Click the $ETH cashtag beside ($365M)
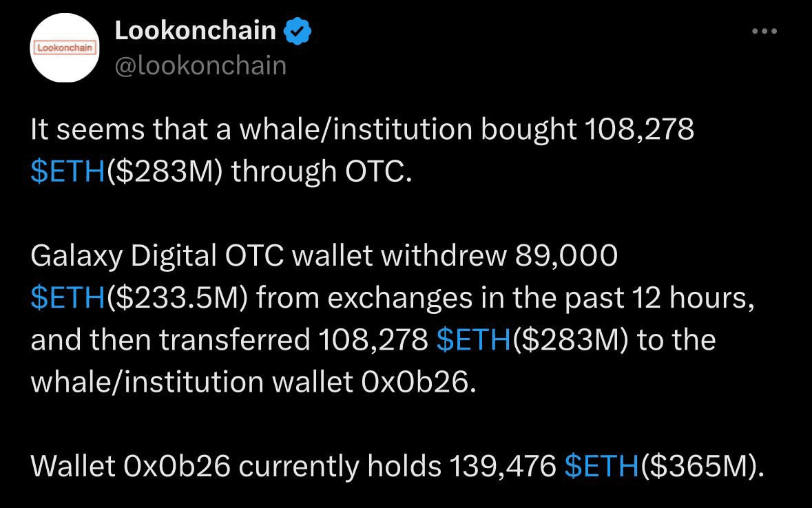 click(x=602, y=466)
